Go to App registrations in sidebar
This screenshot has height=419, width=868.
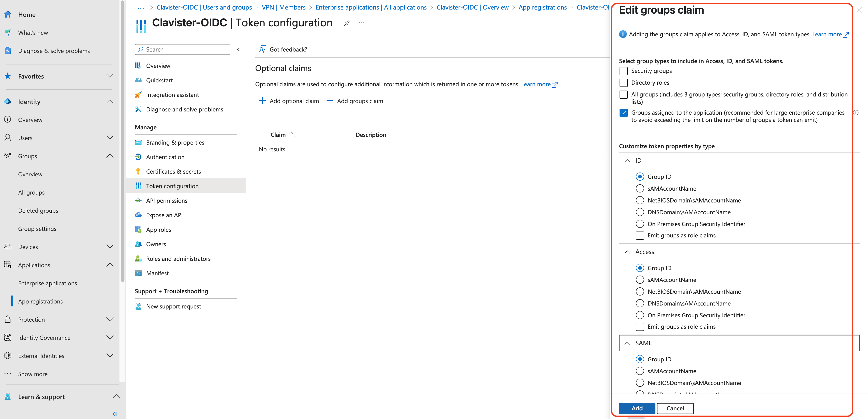[x=40, y=301]
